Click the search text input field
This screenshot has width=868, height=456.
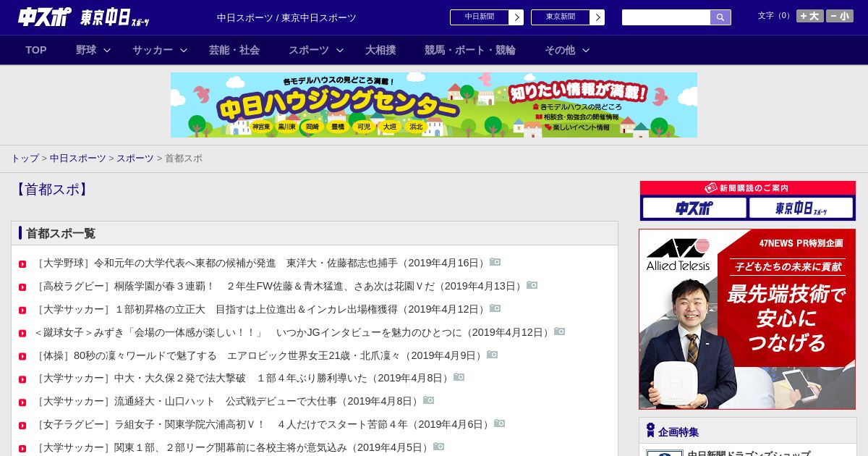tap(666, 17)
